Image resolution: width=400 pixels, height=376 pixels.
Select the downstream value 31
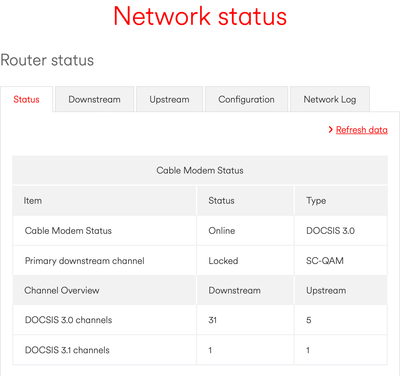click(213, 320)
